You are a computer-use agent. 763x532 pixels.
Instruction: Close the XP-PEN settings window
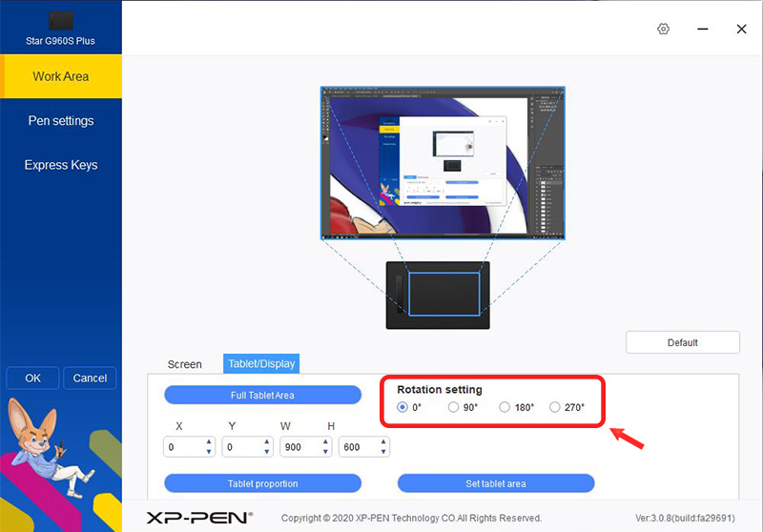point(741,29)
